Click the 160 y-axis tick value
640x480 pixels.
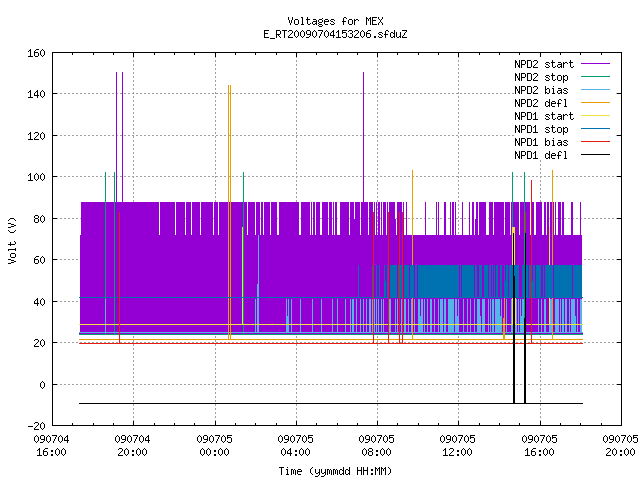(36, 53)
